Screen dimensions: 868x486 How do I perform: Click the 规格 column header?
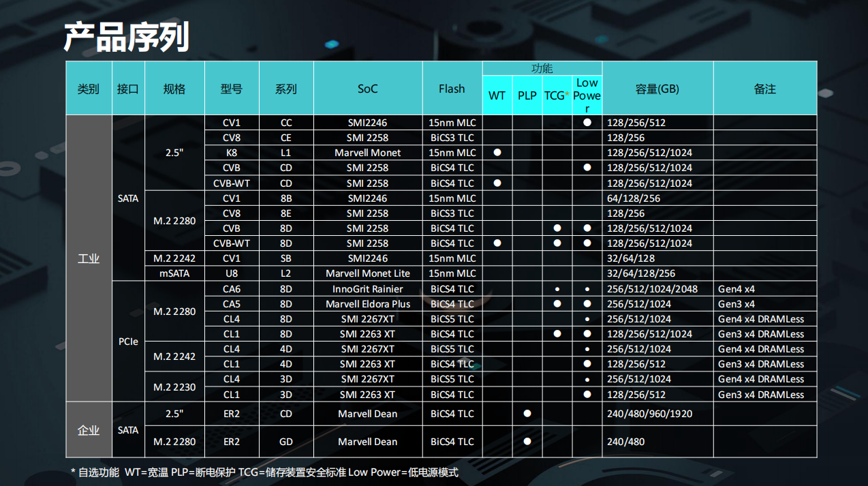click(x=174, y=89)
